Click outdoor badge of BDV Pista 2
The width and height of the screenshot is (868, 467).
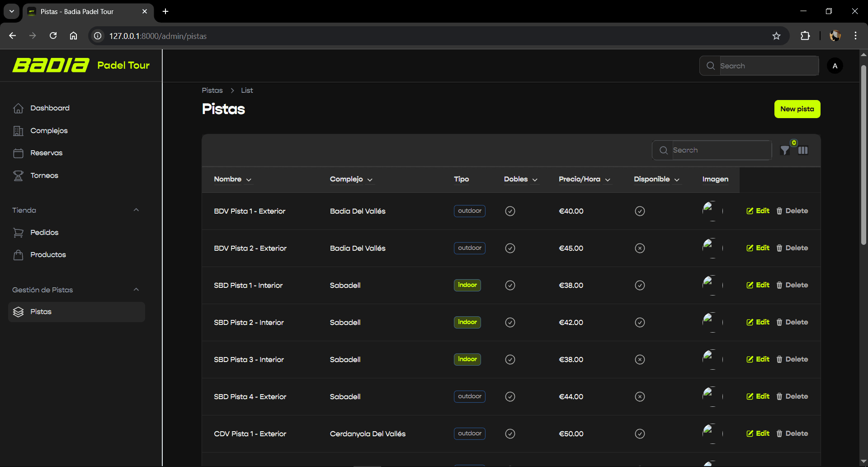pos(469,248)
